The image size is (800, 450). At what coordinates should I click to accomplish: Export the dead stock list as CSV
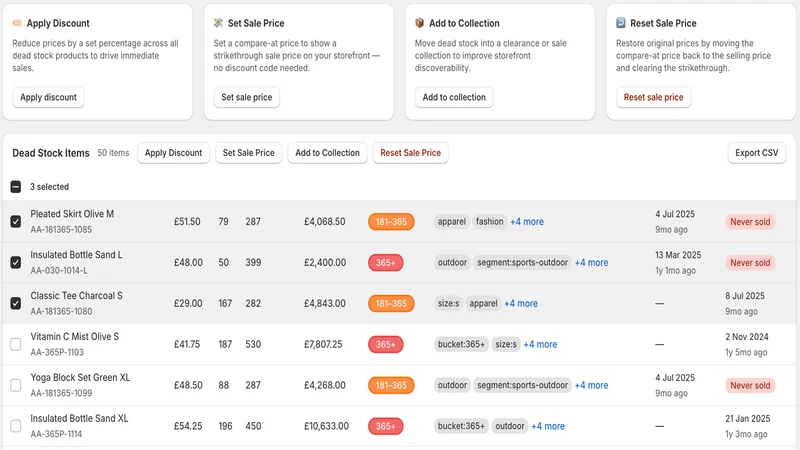point(757,153)
